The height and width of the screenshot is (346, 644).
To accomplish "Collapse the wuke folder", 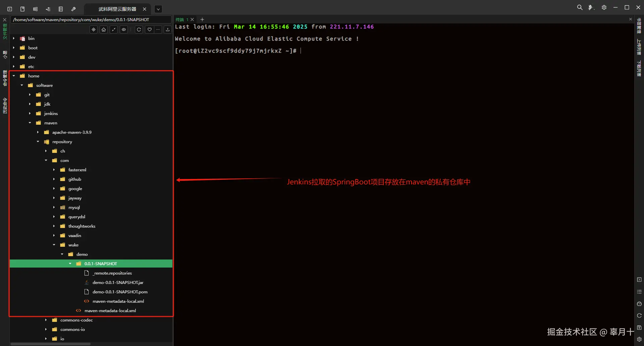I will [54, 245].
